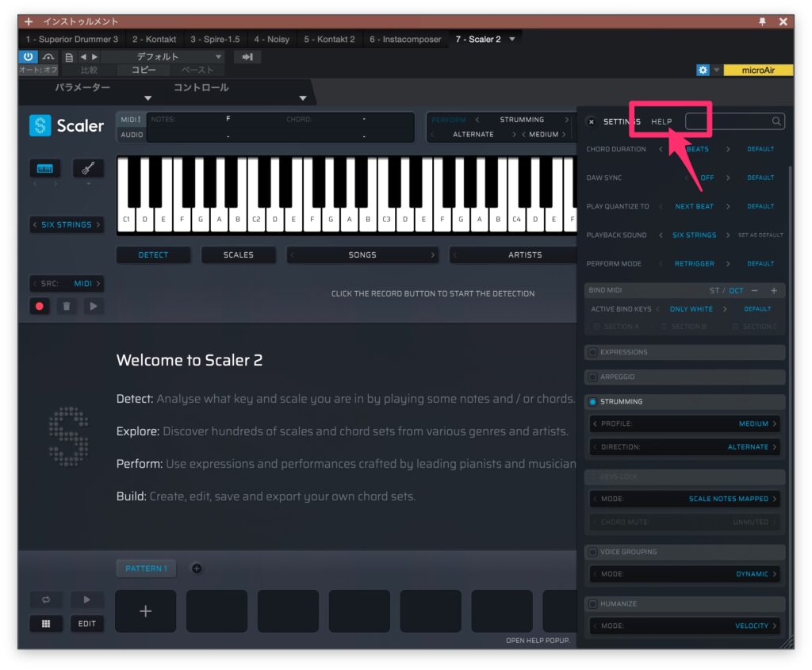Disable the Strumming option
This screenshot has height=670, width=812.
click(x=592, y=402)
